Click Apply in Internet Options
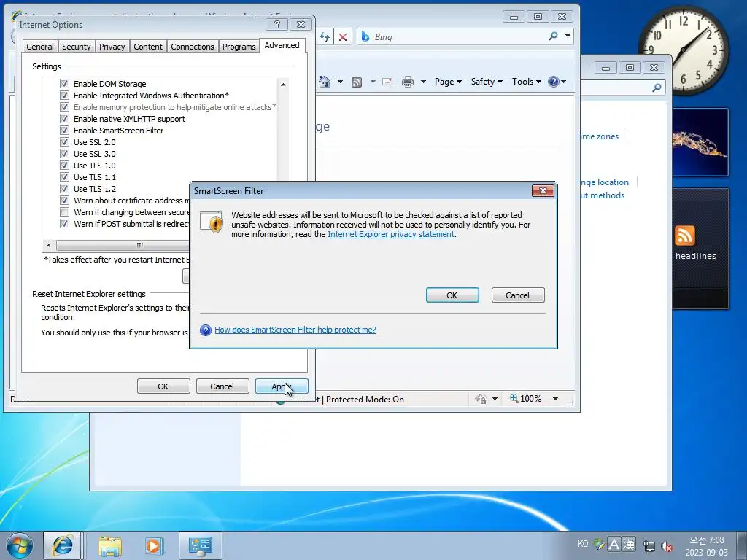747x560 pixels. click(x=282, y=386)
